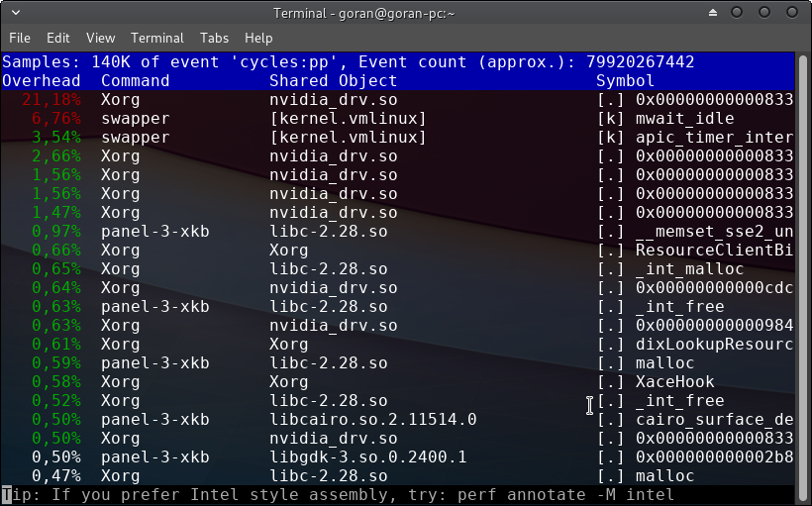812x506 pixels.
Task: Select the apic_timer_inter symbol entry
Action: (713, 138)
